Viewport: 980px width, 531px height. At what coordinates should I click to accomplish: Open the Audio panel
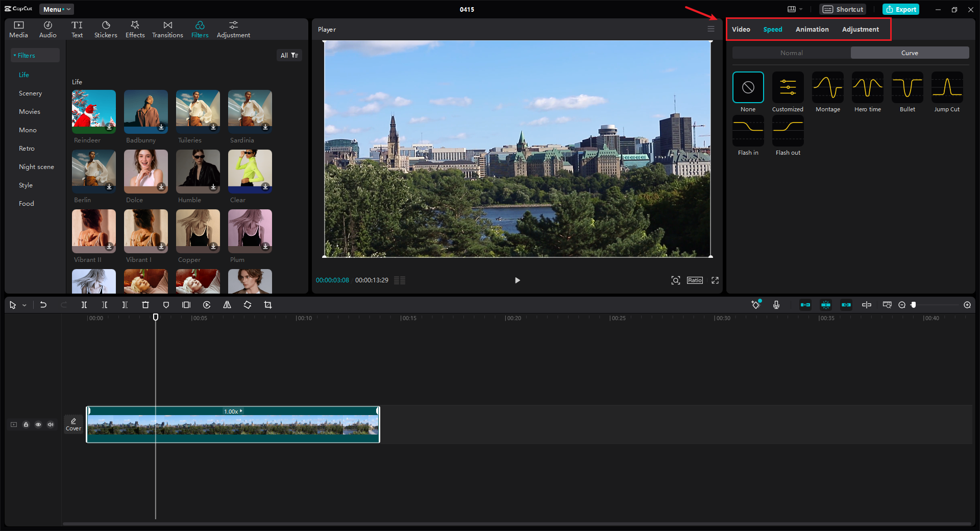tap(48, 30)
